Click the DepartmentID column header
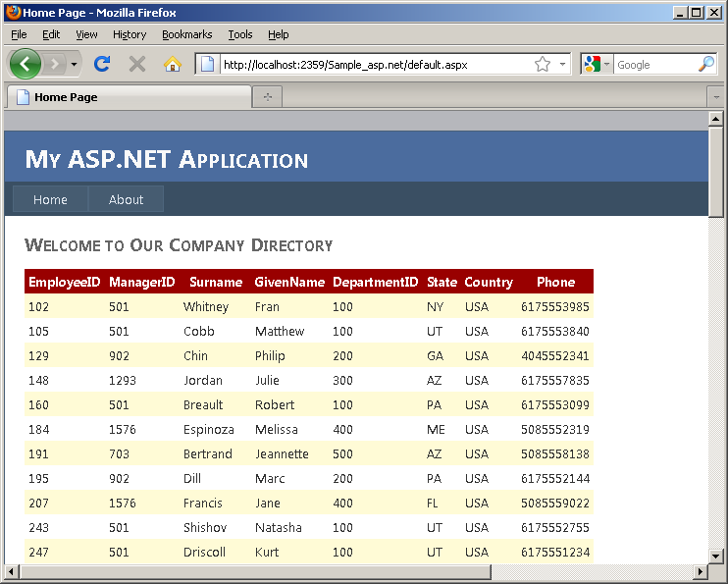The width and height of the screenshot is (728, 584). [x=375, y=282]
